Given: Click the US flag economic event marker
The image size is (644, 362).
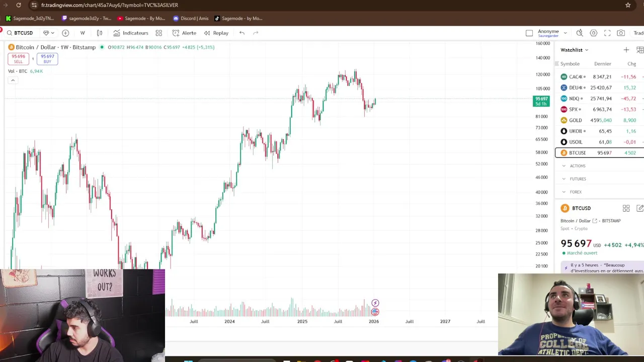Looking at the screenshot, I should (375, 312).
